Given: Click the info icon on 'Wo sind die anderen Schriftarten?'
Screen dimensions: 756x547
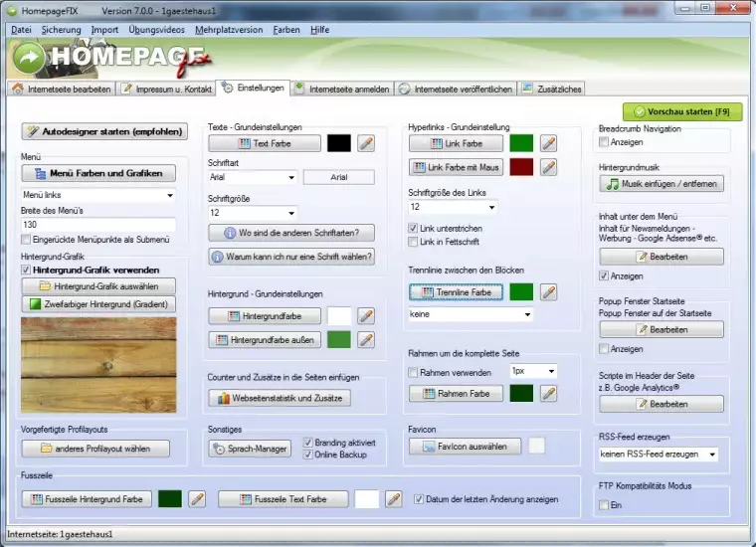Looking at the screenshot, I should [x=230, y=233].
